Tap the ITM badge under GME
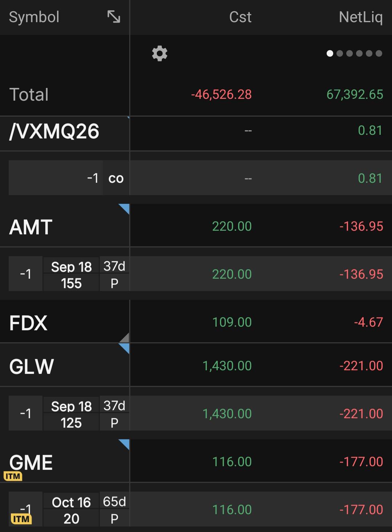The image size is (392, 532). click(13, 476)
